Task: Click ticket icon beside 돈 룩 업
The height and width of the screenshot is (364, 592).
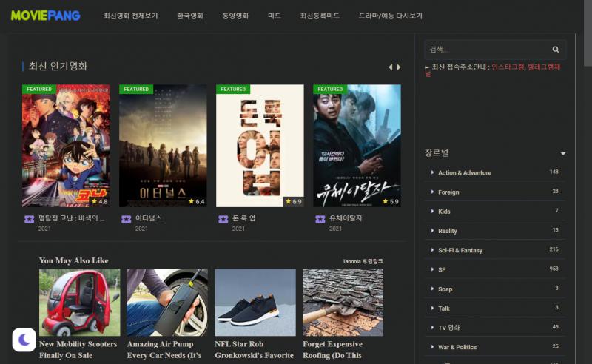Action: point(223,219)
